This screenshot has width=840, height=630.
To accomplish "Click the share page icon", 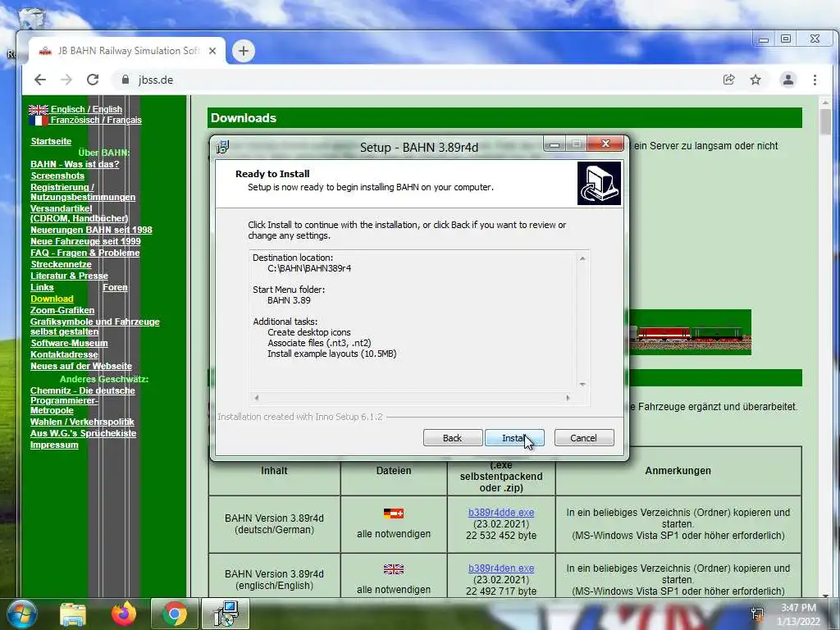I will [728, 80].
